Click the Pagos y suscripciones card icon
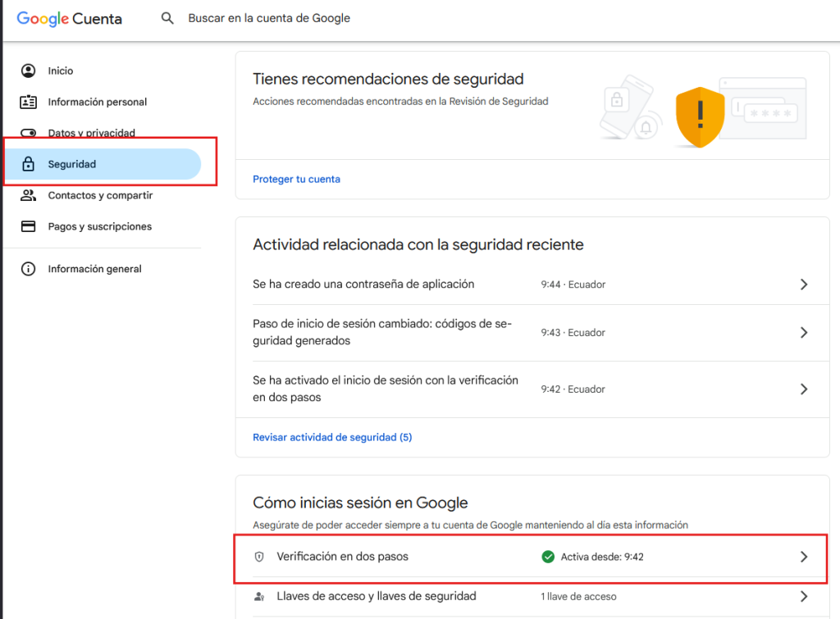The width and height of the screenshot is (840, 619). (x=29, y=226)
